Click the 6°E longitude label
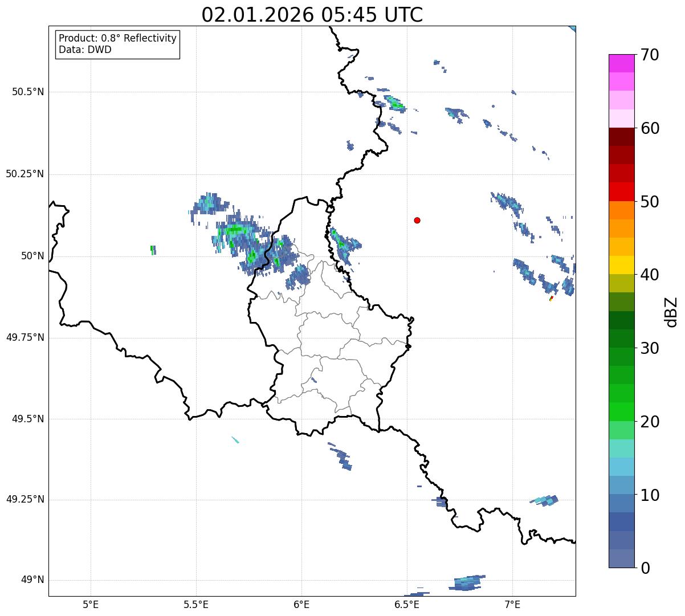 tap(301, 604)
